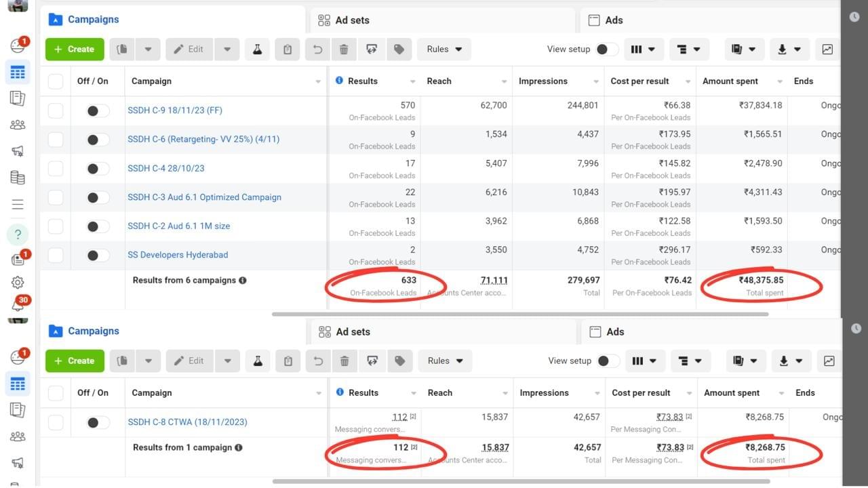This screenshot has width=868, height=488.
Task: Open the export download dropdown above SSDH C-8 table
Action: (791, 361)
